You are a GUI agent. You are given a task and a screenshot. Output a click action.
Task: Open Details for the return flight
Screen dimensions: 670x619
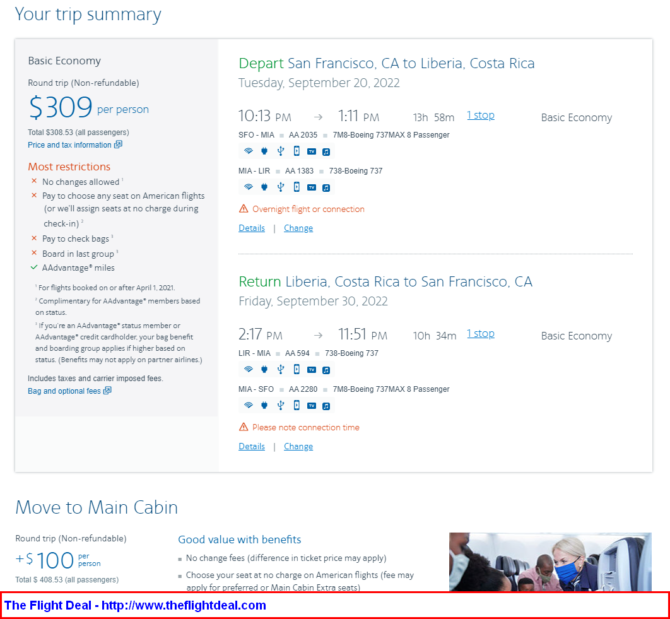click(251, 446)
